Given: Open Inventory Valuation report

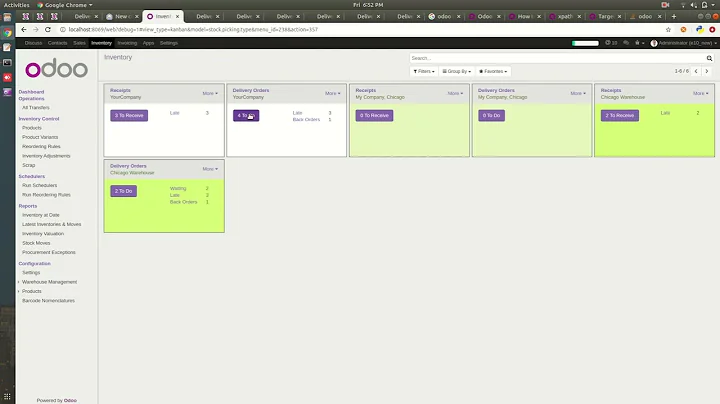Looking at the screenshot, I should click(43, 234).
